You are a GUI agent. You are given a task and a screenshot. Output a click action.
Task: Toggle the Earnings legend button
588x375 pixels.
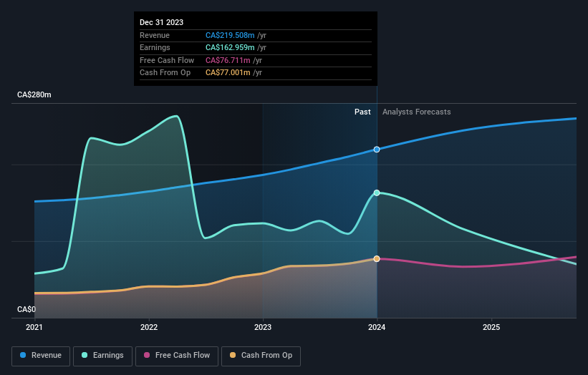coord(102,356)
